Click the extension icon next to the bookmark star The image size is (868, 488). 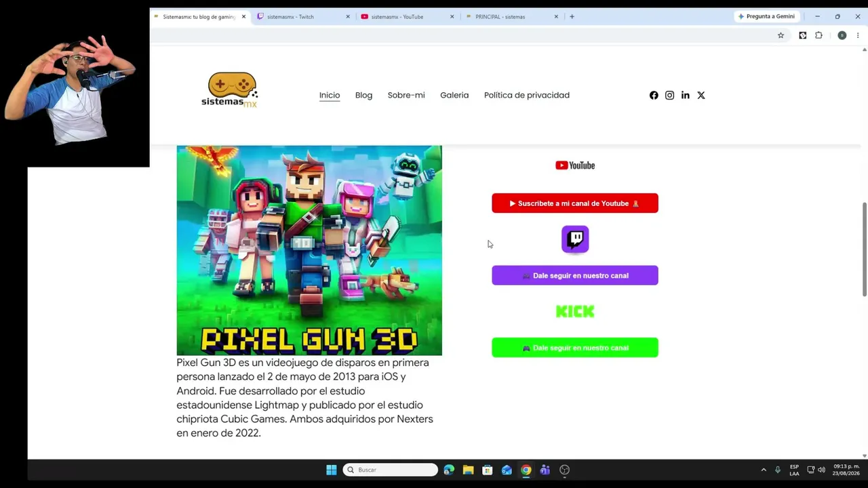[x=802, y=35]
